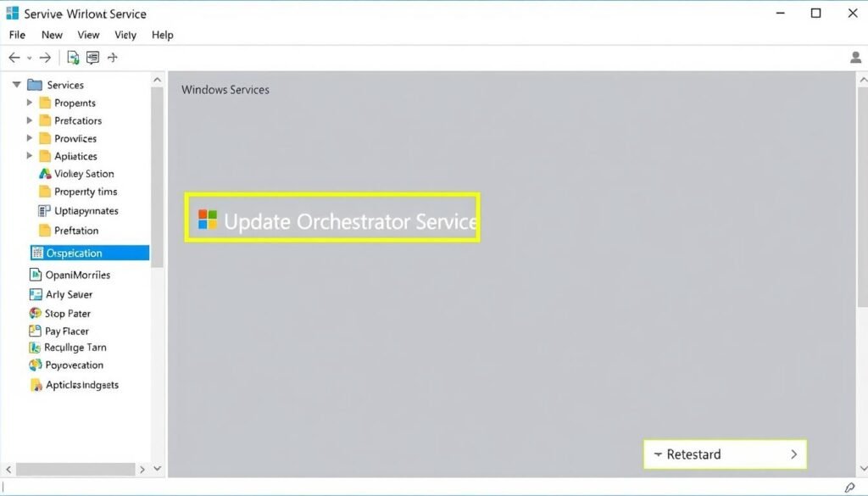Click the Orspeication grid icon
868x496 pixels.
coord(37,253)
